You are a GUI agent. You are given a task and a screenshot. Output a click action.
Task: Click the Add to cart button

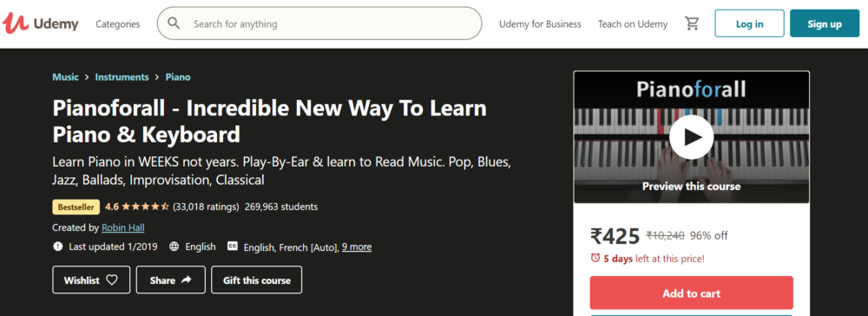coord(692,293)
